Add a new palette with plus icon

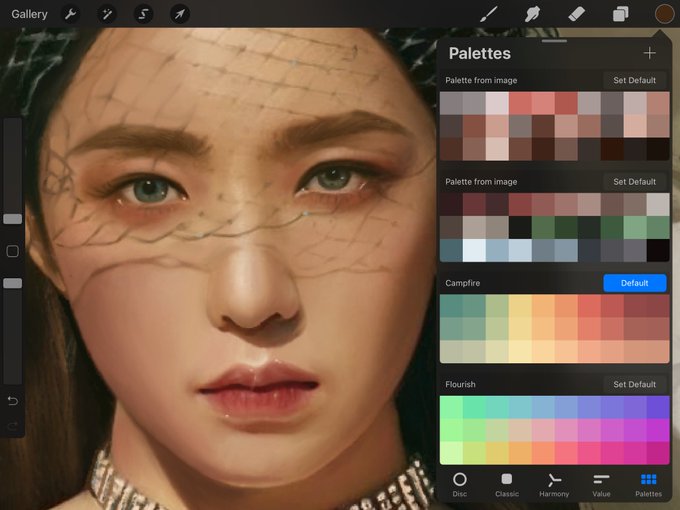tap(649, 53)
